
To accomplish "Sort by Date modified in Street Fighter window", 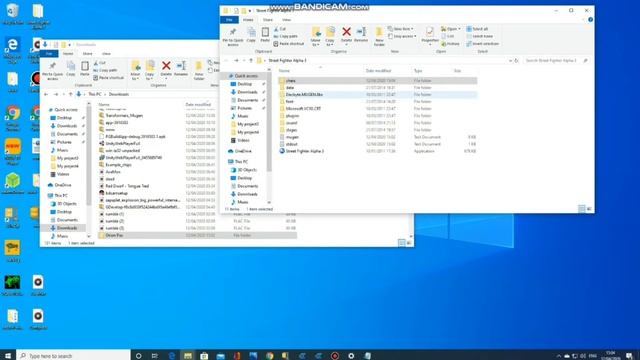I will click(x=378, y=71).
